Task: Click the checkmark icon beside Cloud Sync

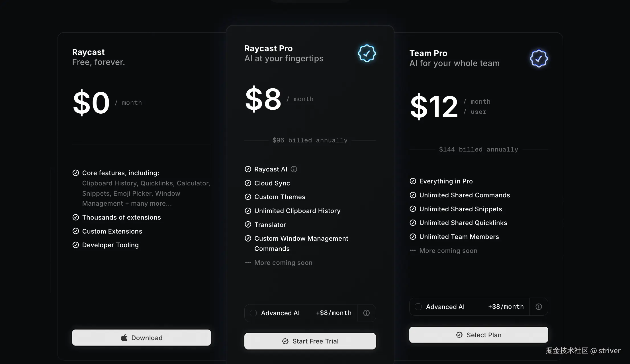Action: (248, 183)
